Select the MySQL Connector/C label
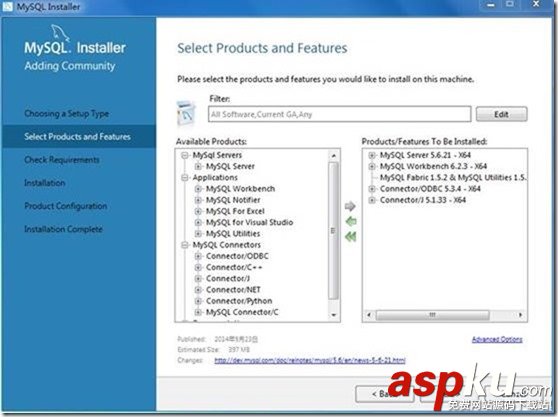This screenshot has width=558, height=417. [x=242, y=312]
